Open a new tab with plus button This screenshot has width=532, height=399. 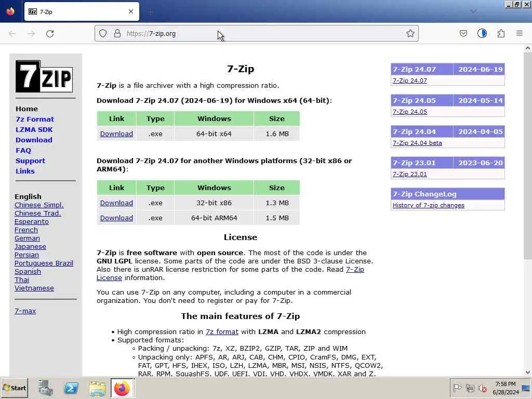click(151, 12)
